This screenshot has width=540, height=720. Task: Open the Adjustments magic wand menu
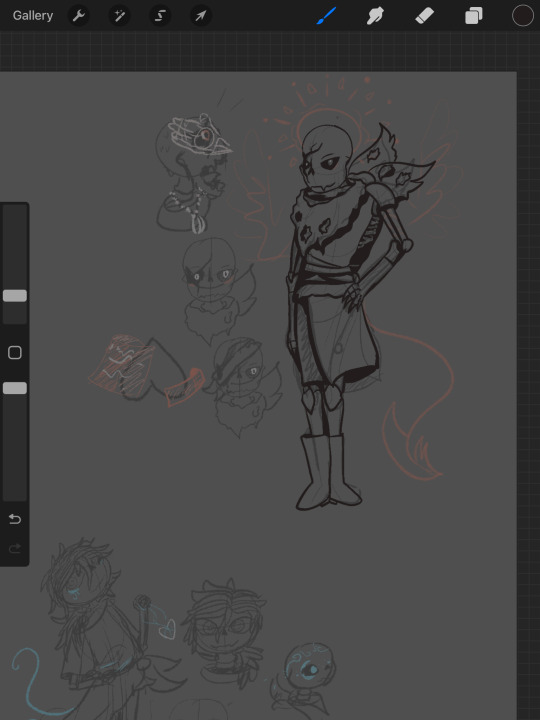119,16
